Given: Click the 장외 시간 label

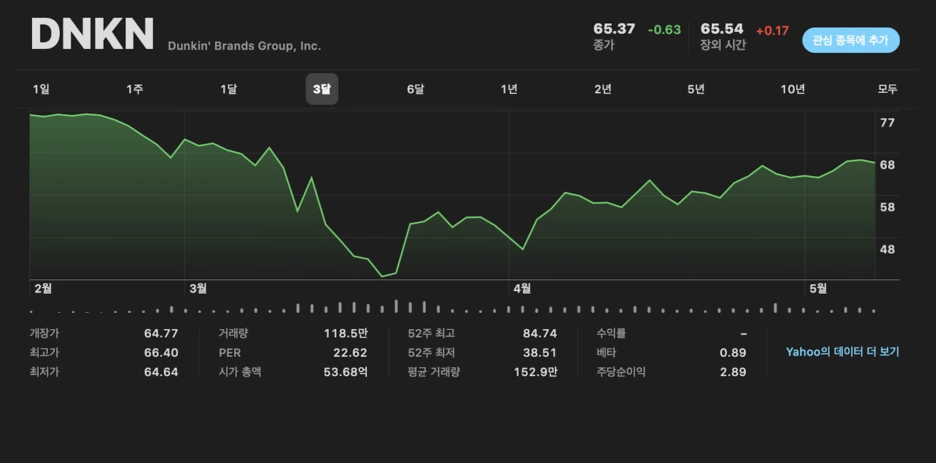Looking at the screenshot, I should tap(723, 45).
